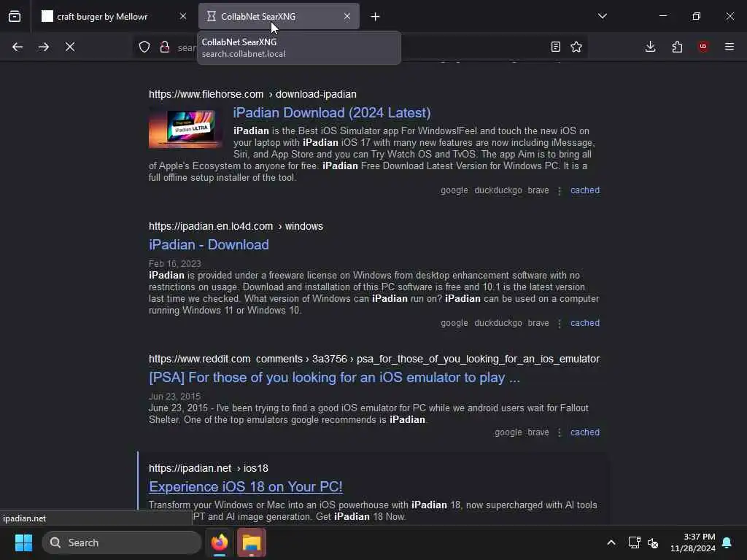This screenshot has width=747, height=560.
Task: Expand the list all tabs chevron
Action: tap(603, 16)
